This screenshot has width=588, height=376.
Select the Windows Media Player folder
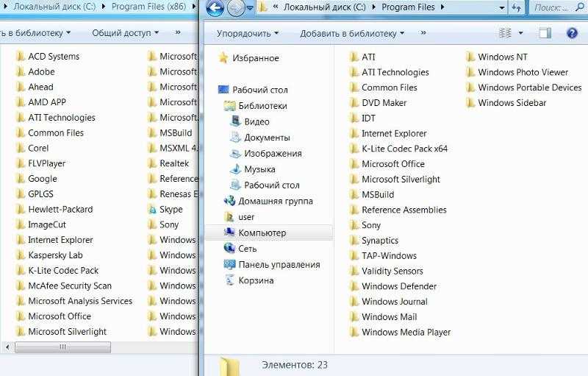point(400,332)
